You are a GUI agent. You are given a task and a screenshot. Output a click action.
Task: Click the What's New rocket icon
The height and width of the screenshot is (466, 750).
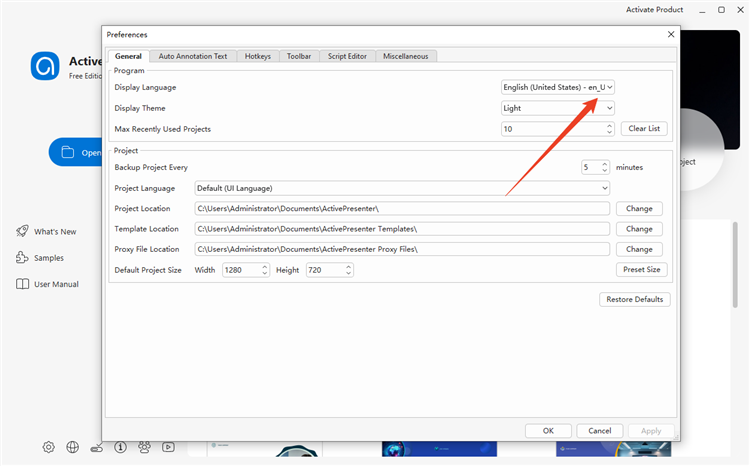coord(22,231)
